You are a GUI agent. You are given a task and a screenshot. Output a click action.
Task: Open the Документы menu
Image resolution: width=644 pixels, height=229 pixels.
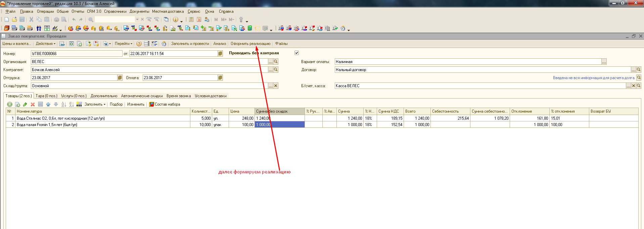[x=139, y=11]
